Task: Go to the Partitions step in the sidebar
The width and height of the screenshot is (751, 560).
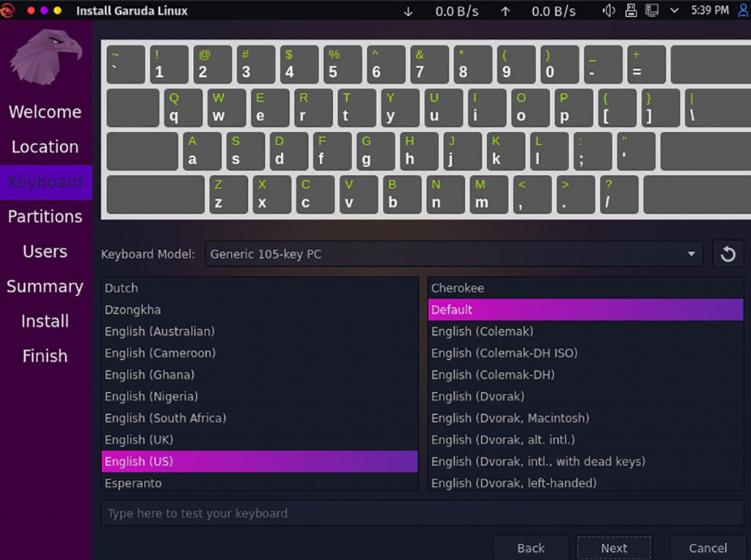Action: tap(45, 216)
